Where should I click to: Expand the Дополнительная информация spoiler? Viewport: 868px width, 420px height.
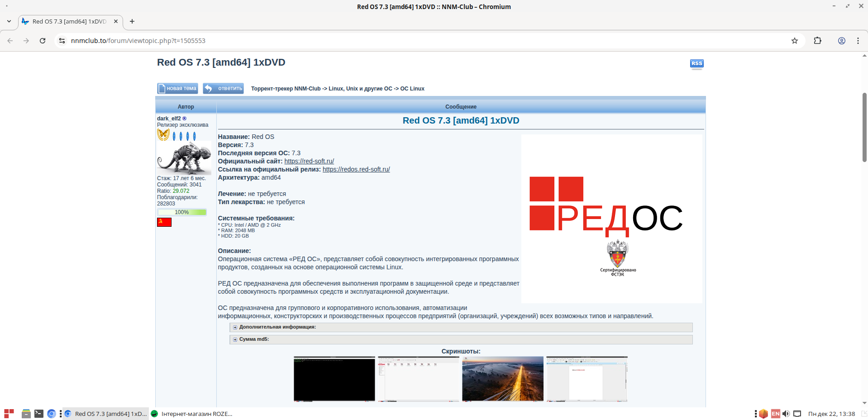pos(277,327)
